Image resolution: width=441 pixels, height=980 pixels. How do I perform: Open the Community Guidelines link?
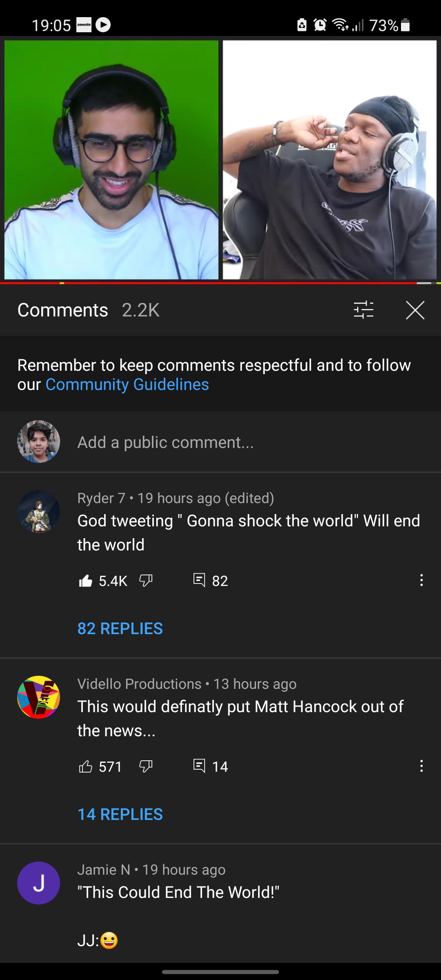(127, 385)
